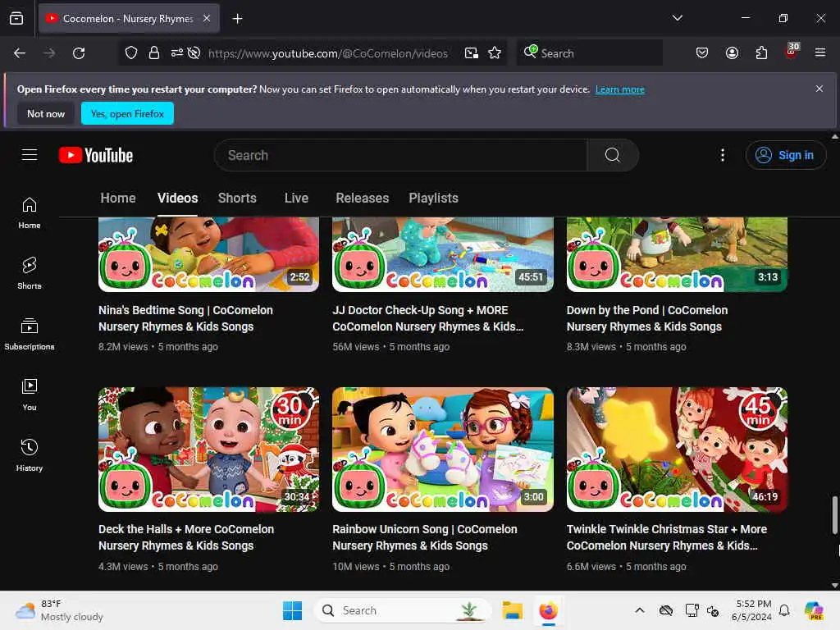Click the Twinkle Twinkle Christmas Star thumbnail

click(x=677, y=450)
